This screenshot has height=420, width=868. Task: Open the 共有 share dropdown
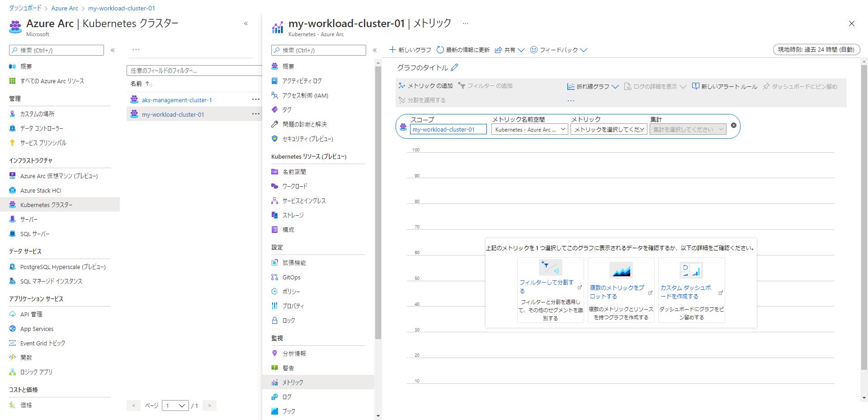509,50
